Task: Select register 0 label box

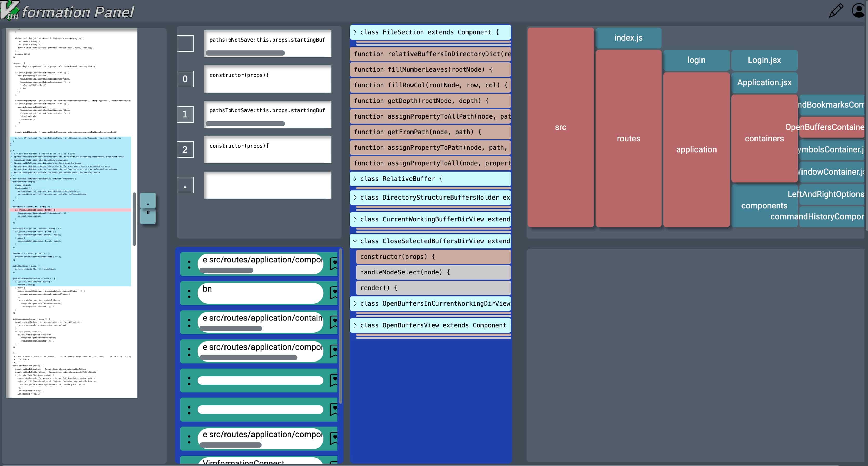Action: pyautogui.click(x=185, y=79)
